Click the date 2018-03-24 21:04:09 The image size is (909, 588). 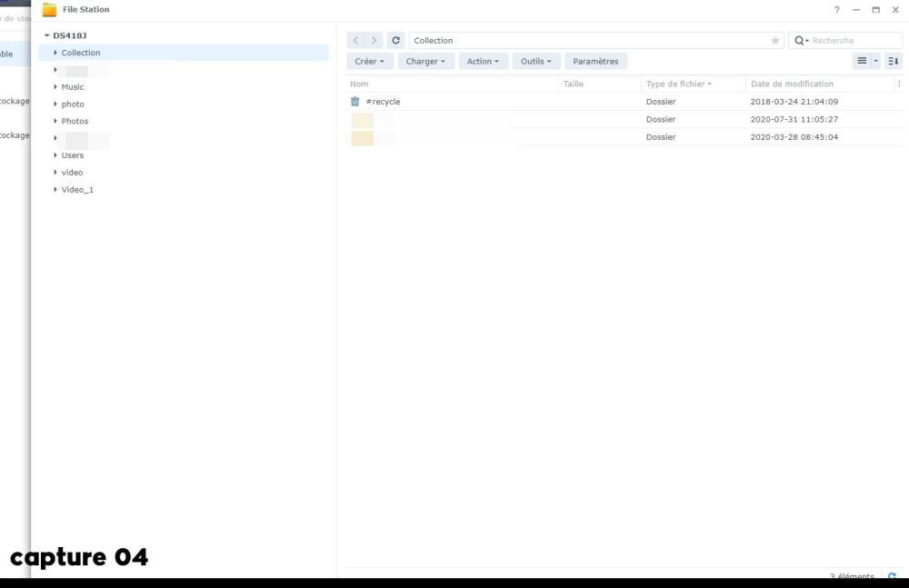pos(794,102)
